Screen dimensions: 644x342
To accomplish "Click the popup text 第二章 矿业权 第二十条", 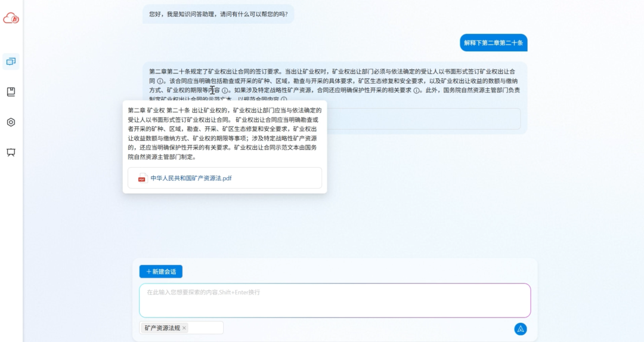I will coord(159,110).
